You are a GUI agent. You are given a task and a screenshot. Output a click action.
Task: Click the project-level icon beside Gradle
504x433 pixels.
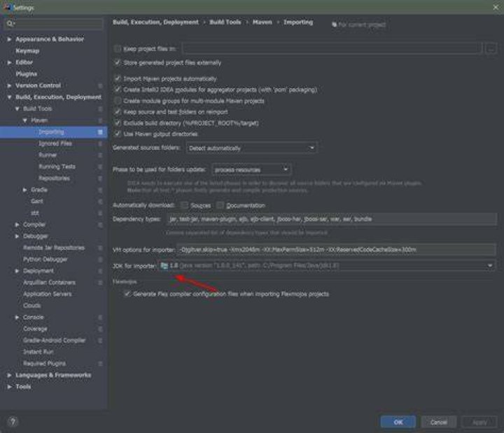(x=100, y=190)
